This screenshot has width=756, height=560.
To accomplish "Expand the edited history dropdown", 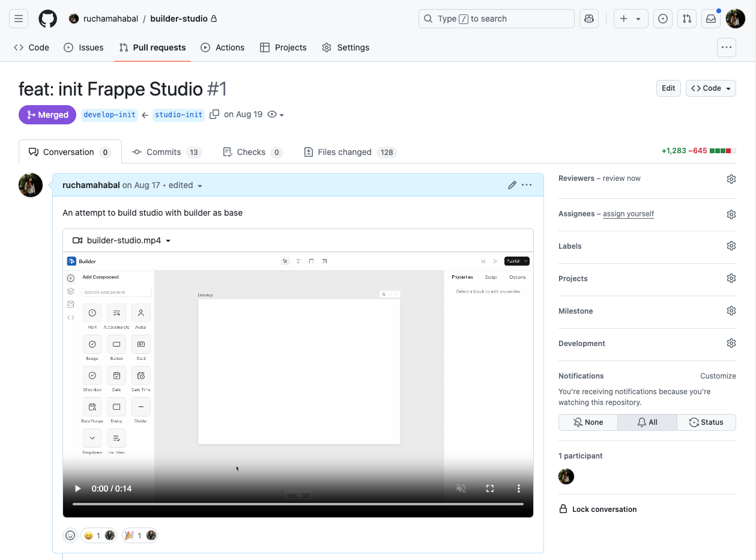I will click(x=186, y=185).
